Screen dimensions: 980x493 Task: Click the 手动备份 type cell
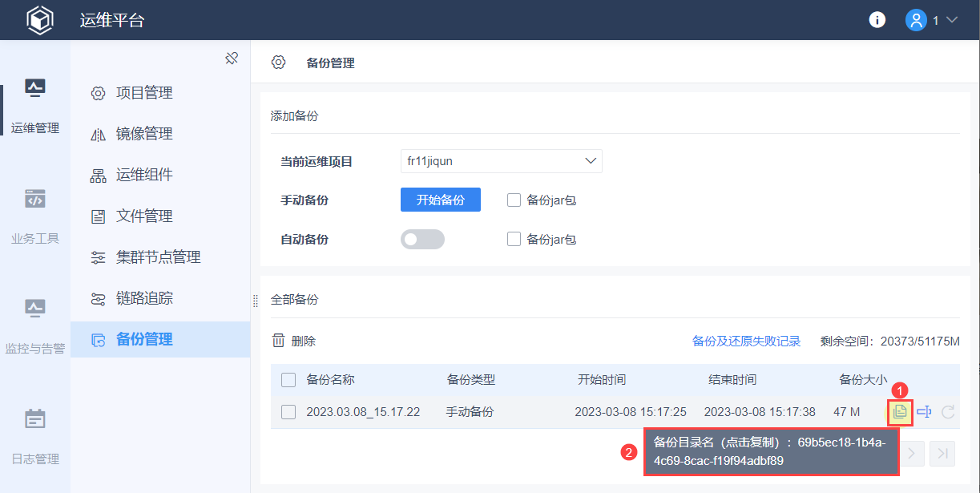(x=470, y=412)
